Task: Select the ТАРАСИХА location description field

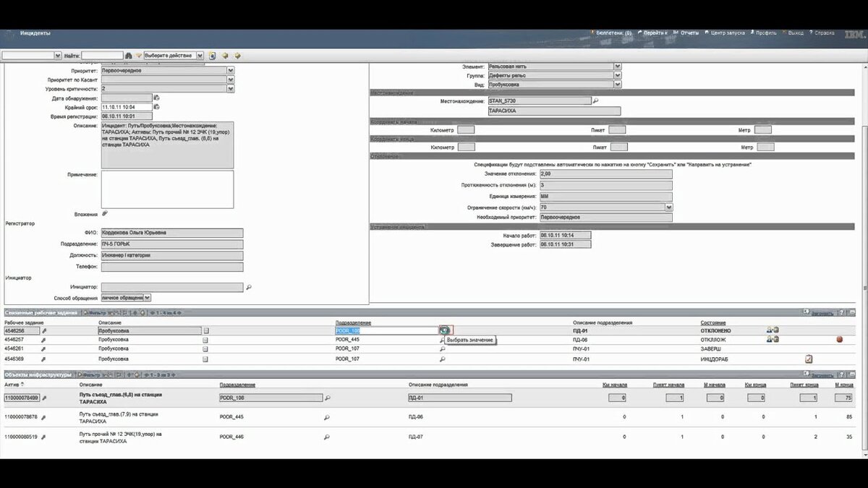Action: coord(554,111)
